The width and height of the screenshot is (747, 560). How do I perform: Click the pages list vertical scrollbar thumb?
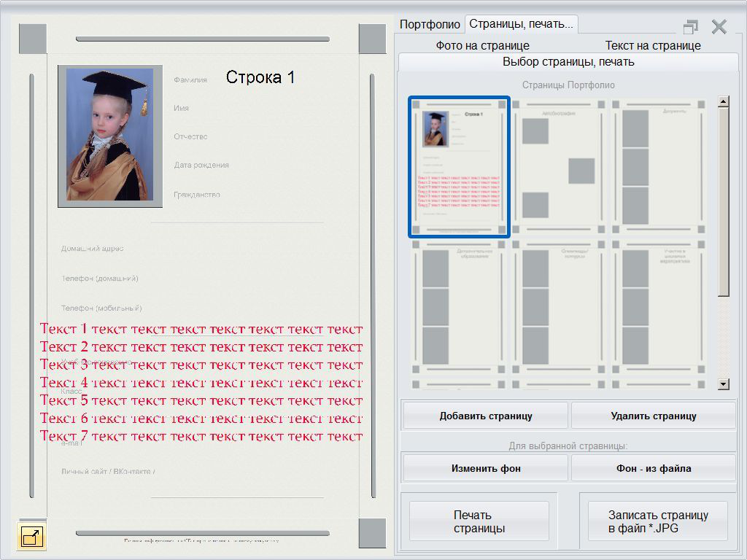(x=724, y=202)
